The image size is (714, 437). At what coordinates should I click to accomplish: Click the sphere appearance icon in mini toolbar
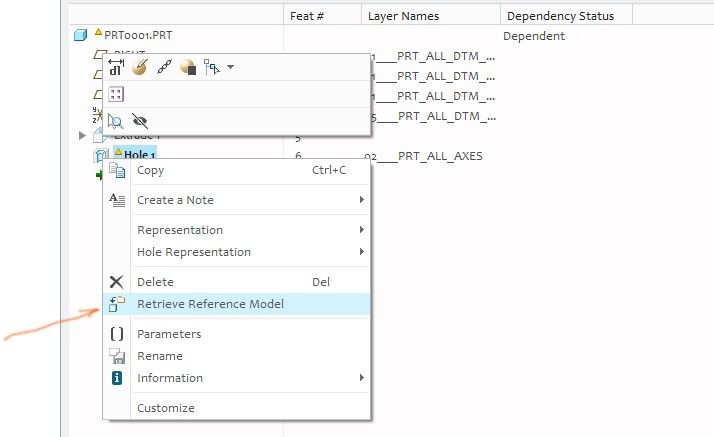(188, 67)
